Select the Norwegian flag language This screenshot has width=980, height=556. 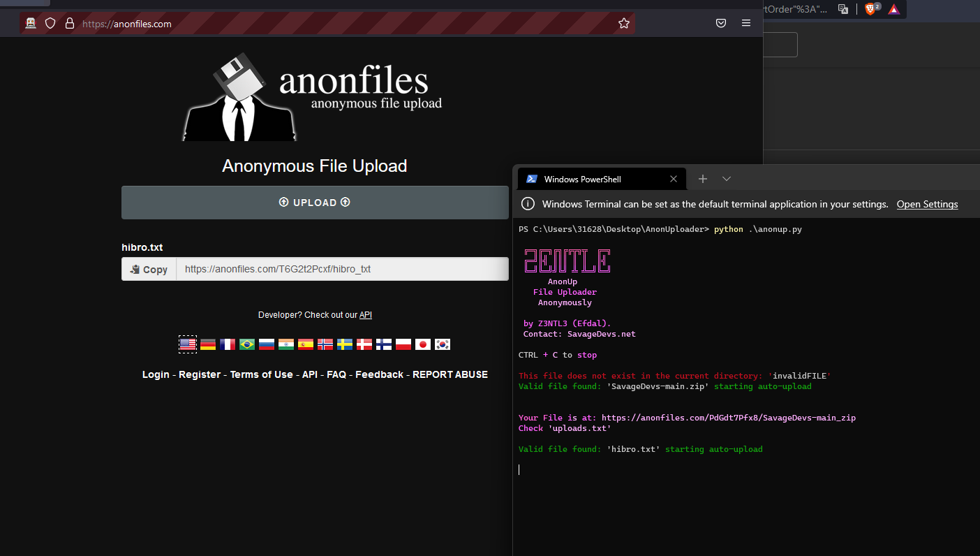point(325,344)
